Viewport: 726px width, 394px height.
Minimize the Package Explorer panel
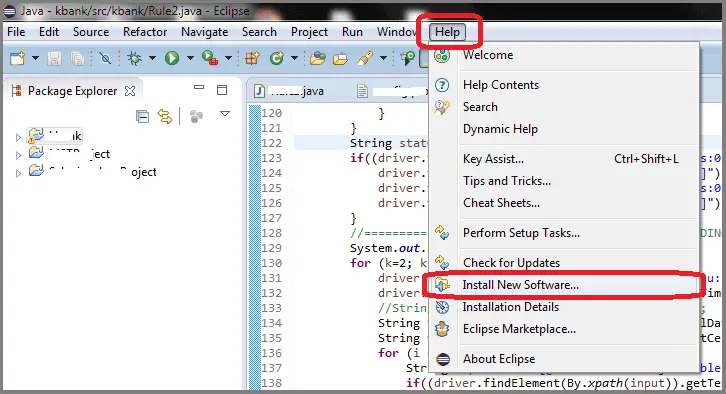click(199, 87)
